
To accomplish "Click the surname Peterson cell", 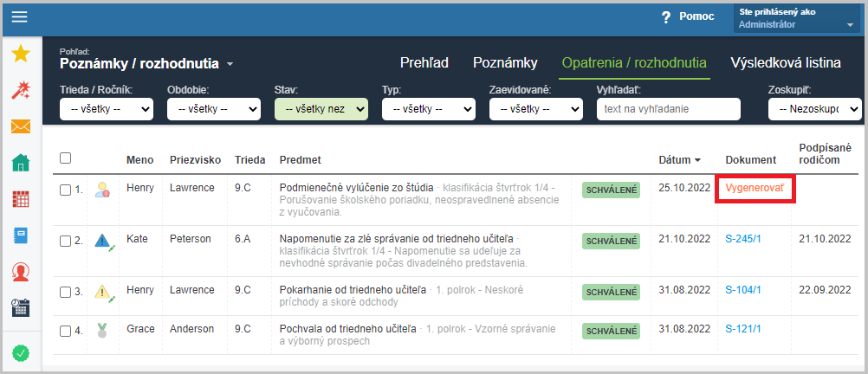I will (x=190, y=239).
